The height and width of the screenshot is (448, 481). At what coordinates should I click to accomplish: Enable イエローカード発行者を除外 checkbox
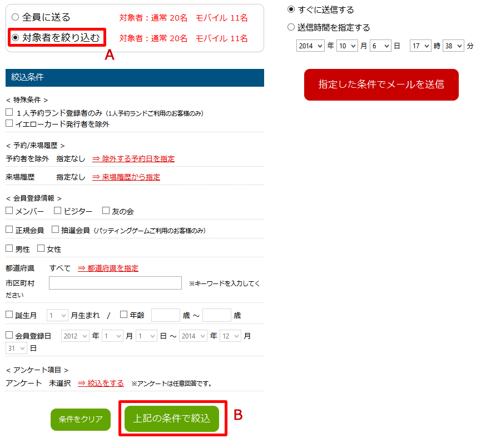[9, 123]
